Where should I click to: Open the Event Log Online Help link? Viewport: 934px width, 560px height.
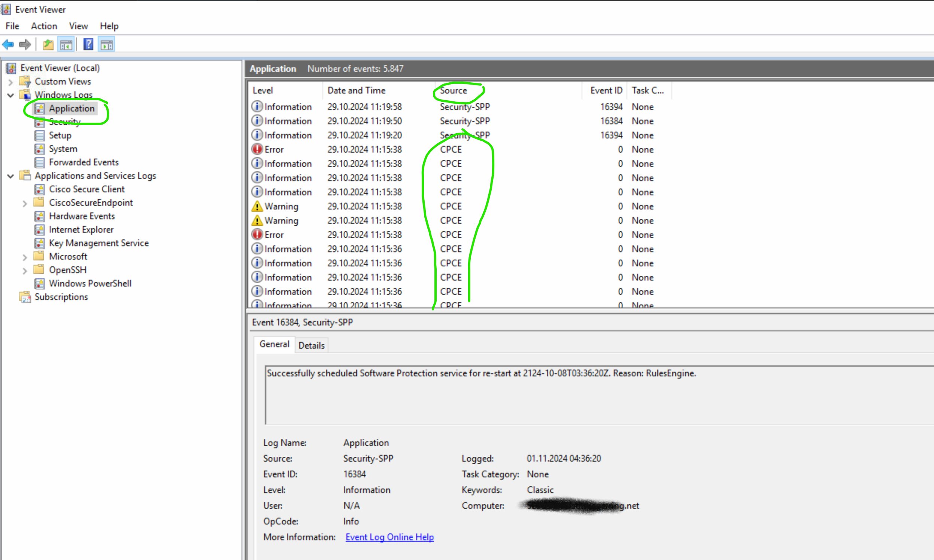coord(389,537)
